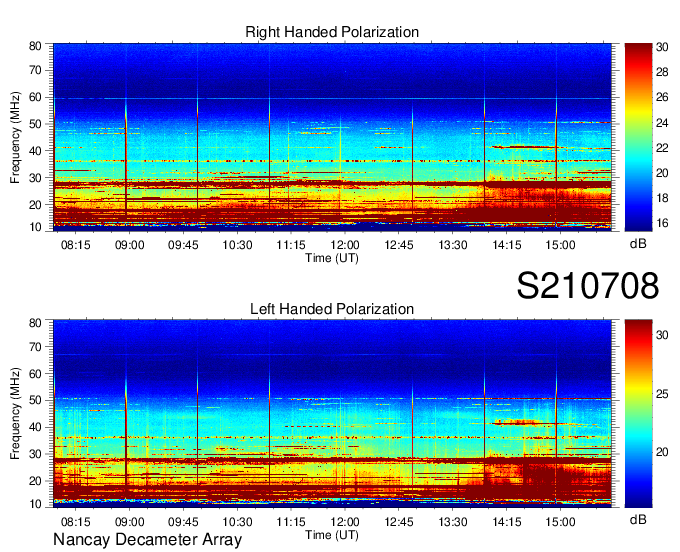Click the "Time (UT)" label under Right Handed plot
Image resolution: width=680 pixels, height=552 pixels.
point(332,258)
